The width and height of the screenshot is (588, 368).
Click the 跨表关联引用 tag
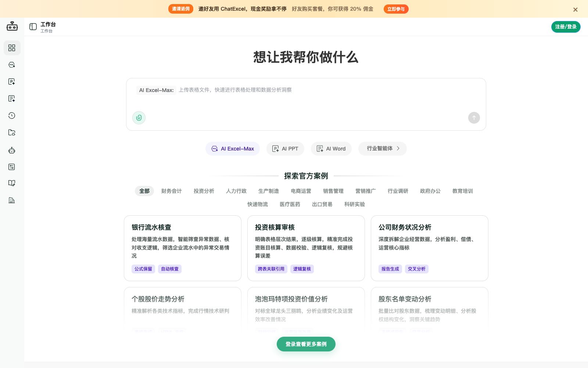click(271, 269)
